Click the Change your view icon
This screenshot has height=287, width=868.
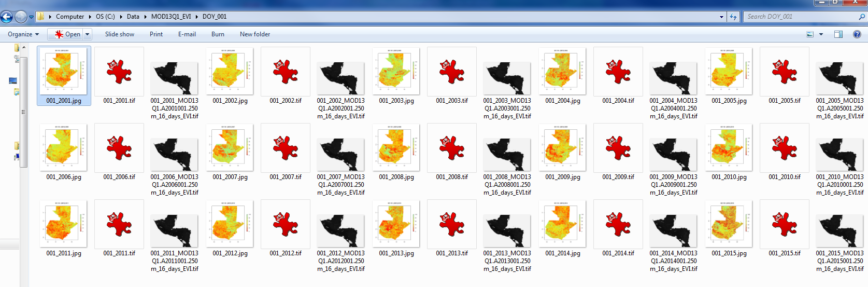(810, 34)
